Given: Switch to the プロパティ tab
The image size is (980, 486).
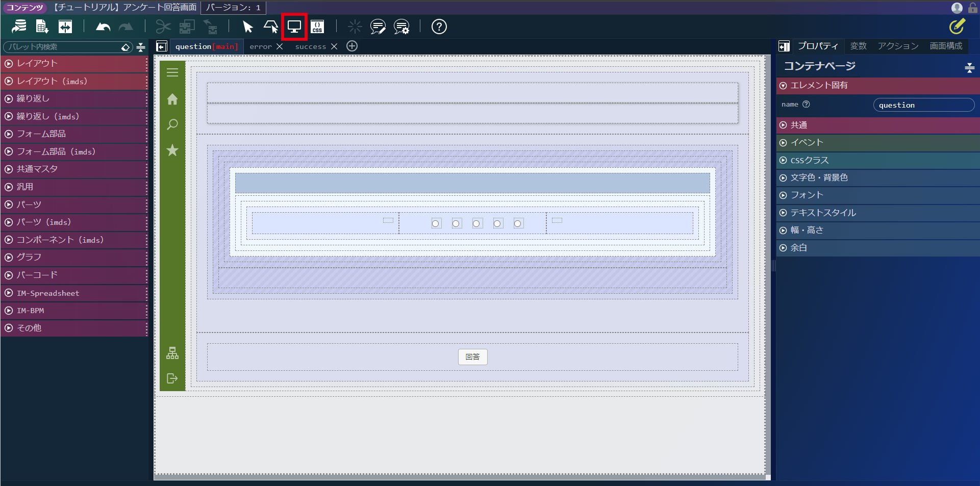Looking at the screenshot, I should click(x=818, y=46).
